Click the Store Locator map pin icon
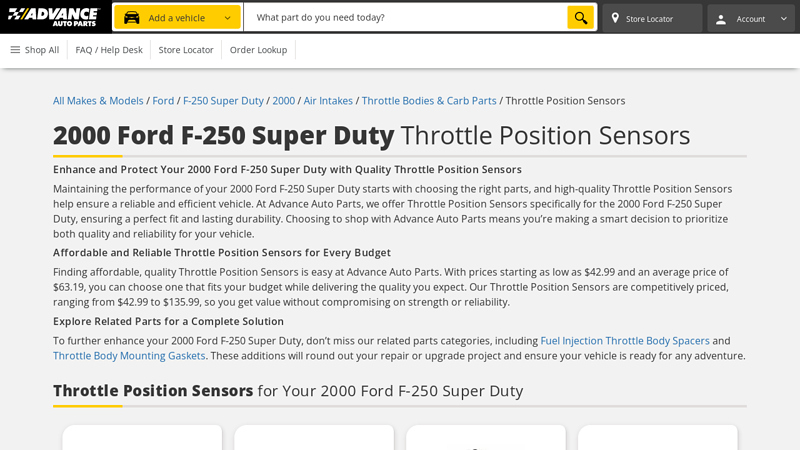The width and height of the screenshot is (800, 450). point(615,18)
